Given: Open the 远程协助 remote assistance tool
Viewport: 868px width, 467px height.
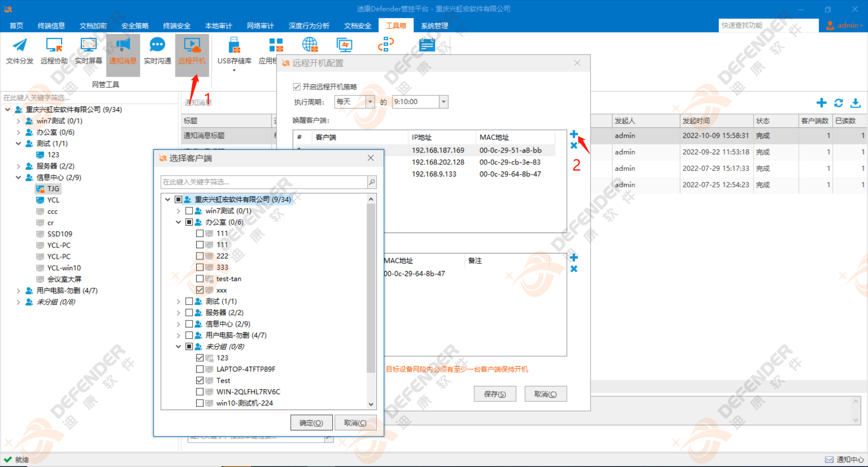Looking at the screenshot, I should [54, 52].
